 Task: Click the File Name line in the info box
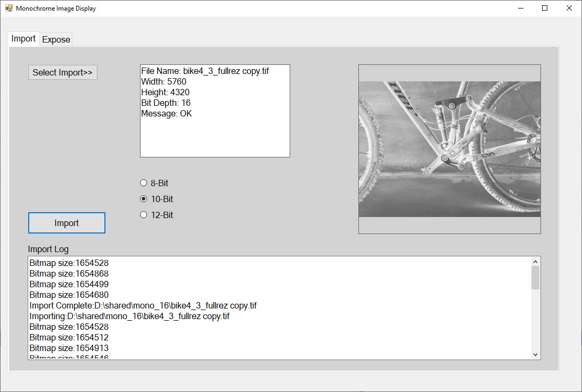click(x=204, y=71)
